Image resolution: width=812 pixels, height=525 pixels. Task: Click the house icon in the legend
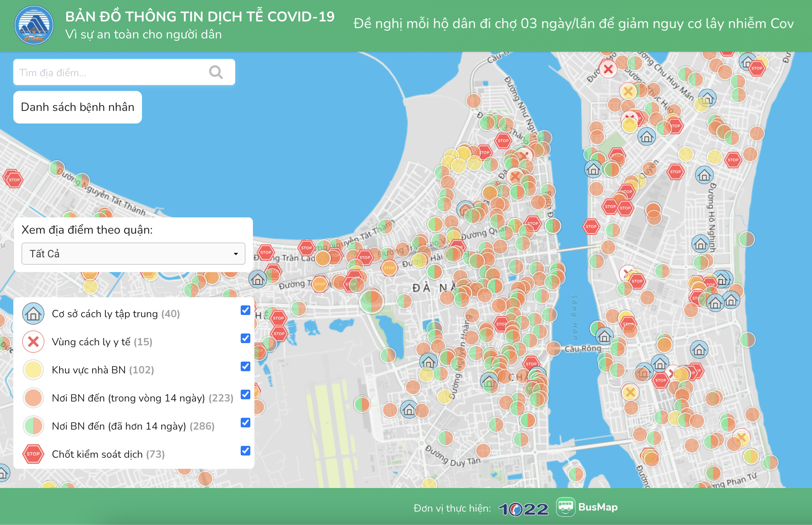click(33, 314)
